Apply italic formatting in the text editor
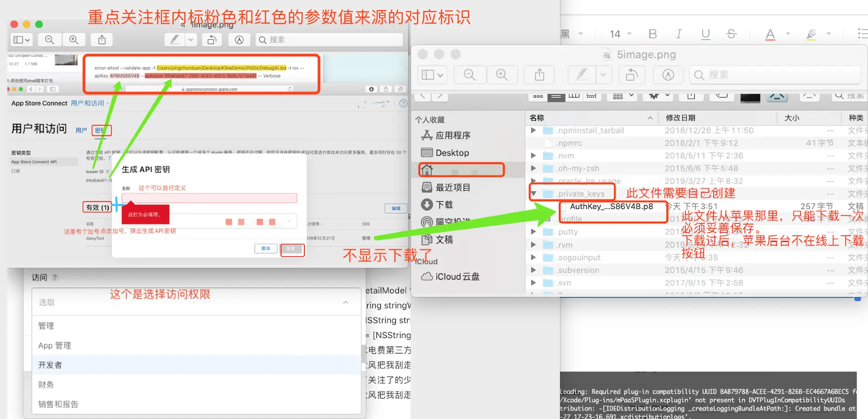868x419 pixels. coord(679,34)
